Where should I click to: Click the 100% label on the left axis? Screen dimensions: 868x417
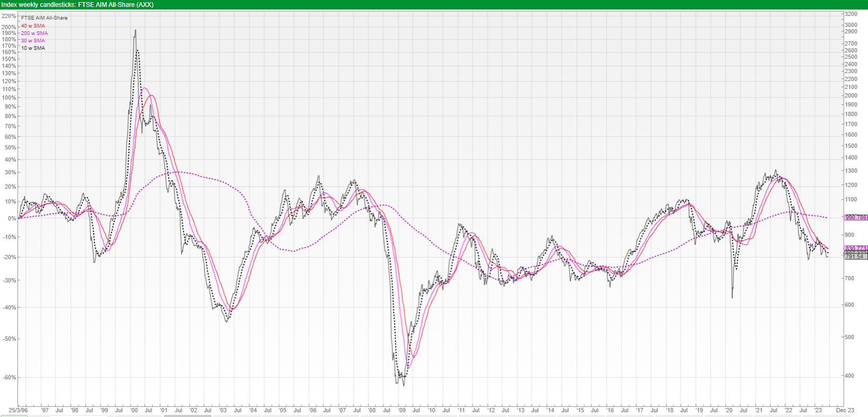click(x=9, y=97)
